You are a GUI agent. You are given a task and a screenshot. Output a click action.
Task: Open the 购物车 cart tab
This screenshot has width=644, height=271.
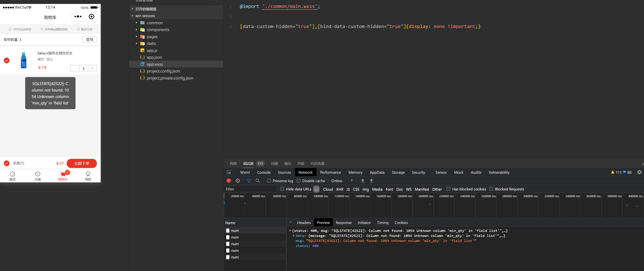click(63, 176)
